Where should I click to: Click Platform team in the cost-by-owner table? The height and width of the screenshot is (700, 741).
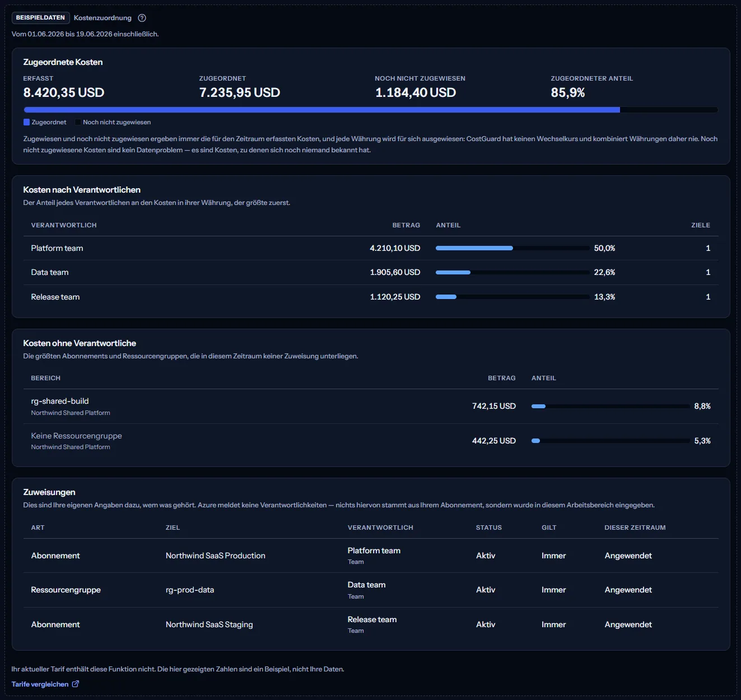(57, 248)
